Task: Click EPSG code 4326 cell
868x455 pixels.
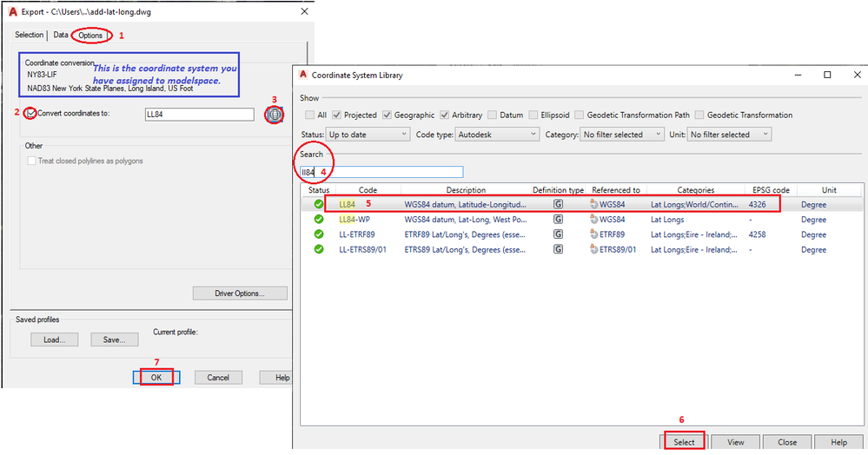Action: click(x=757, y=204)
